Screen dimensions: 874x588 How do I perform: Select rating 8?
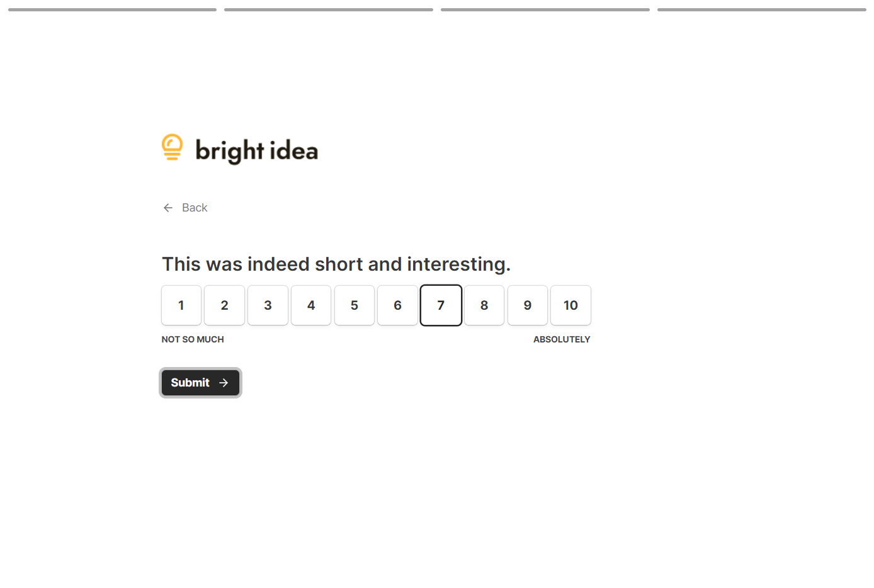[484, 305]
